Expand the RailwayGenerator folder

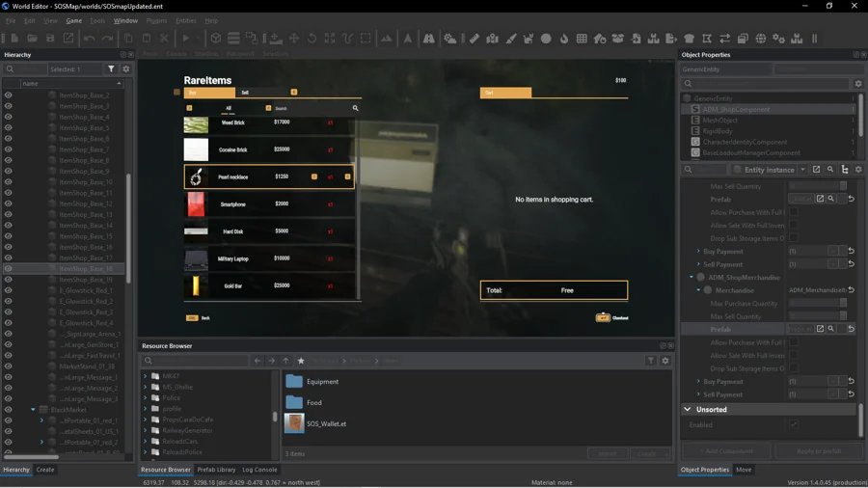(146, 430)
